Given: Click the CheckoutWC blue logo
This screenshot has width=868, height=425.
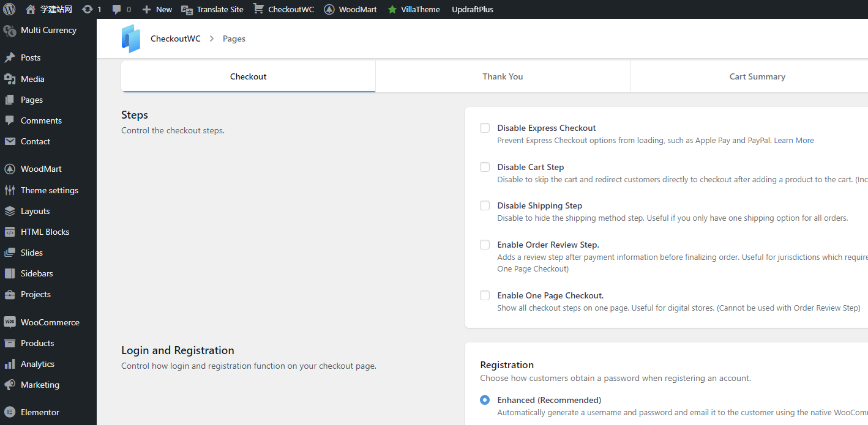Looking at the screenshot, I should tap(130, 39).
